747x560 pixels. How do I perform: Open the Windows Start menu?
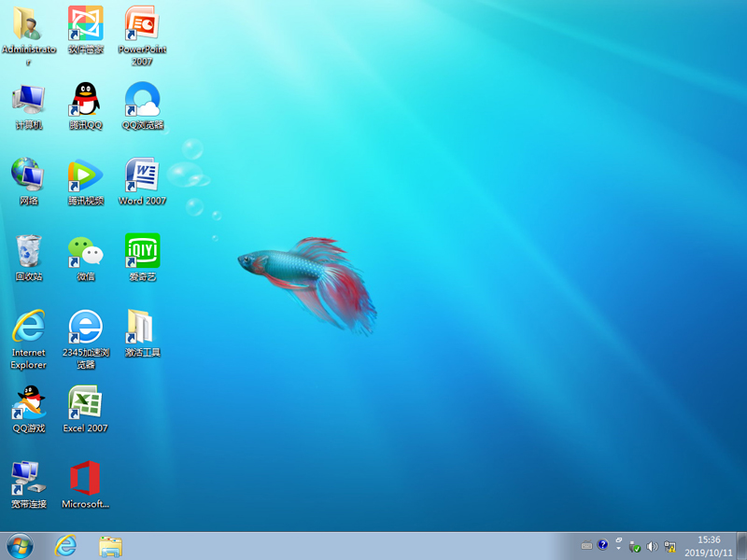[19, 546]
